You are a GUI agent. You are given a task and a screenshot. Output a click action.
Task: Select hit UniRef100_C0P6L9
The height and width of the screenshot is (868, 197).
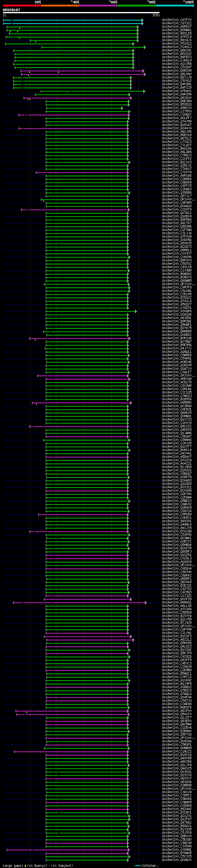pos(177,61)
